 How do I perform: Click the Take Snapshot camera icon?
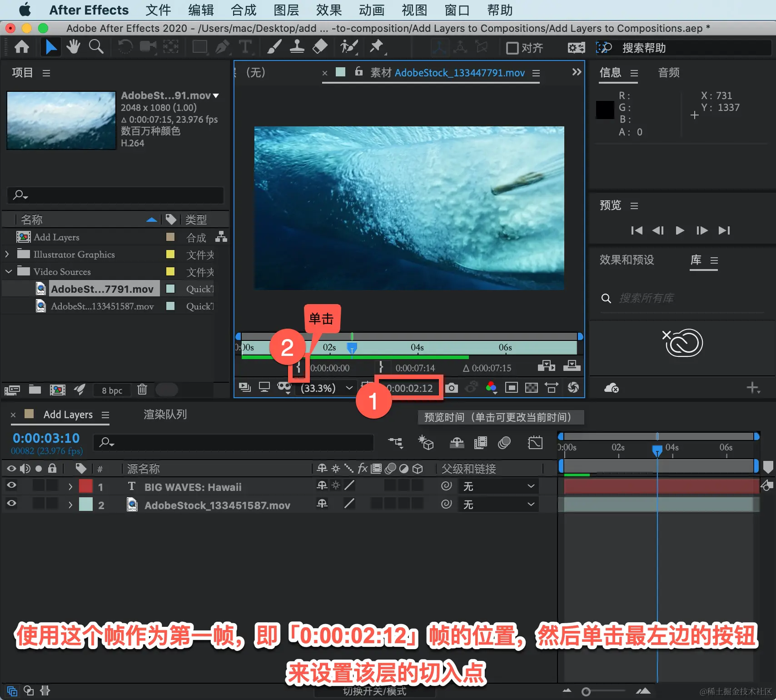pos(451,388)
